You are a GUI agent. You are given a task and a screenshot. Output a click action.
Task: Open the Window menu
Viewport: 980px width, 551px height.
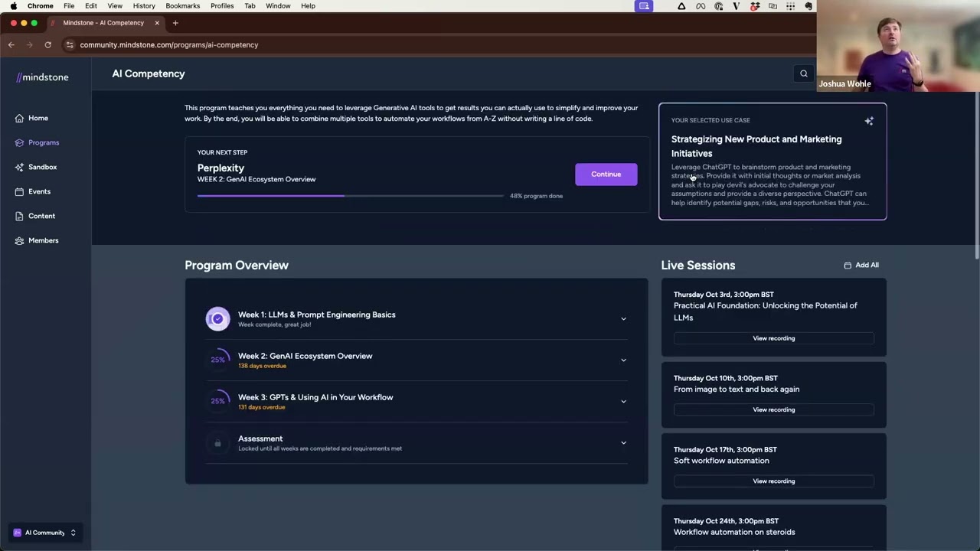coord(278,5)
